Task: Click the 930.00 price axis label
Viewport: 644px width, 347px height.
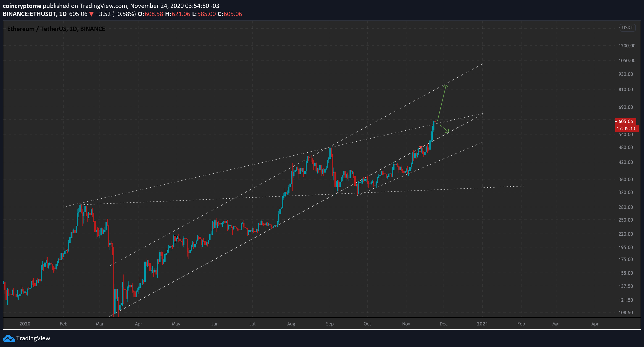Action: coord(626,74)
